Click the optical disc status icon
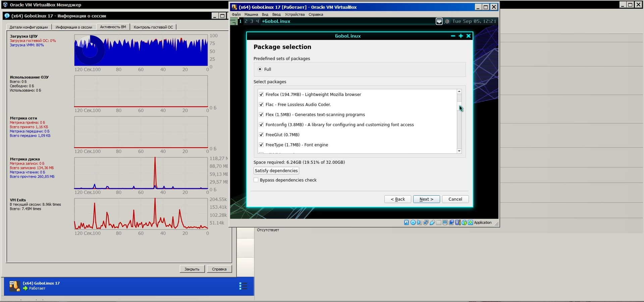 pos(413,222)
